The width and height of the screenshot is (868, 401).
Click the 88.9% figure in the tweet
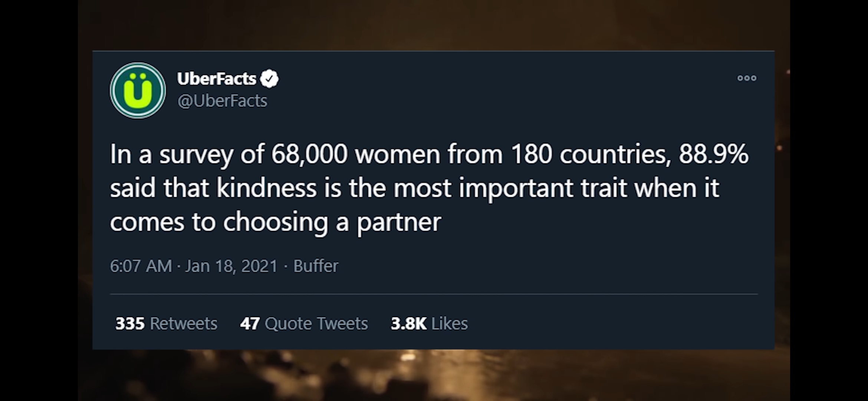[x=713, y=154]
